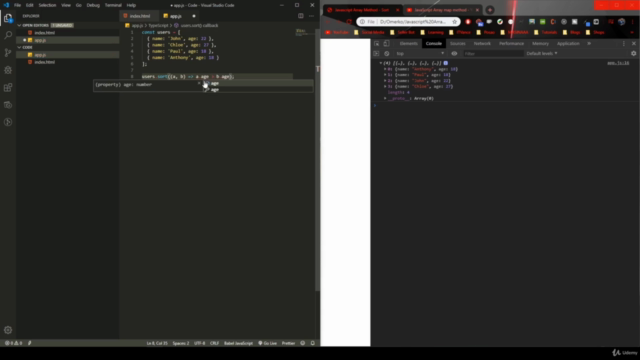The width and height of the screenshot is (640, 360).
Task: Open the editor More Actions menu
Action: point(311,16)
